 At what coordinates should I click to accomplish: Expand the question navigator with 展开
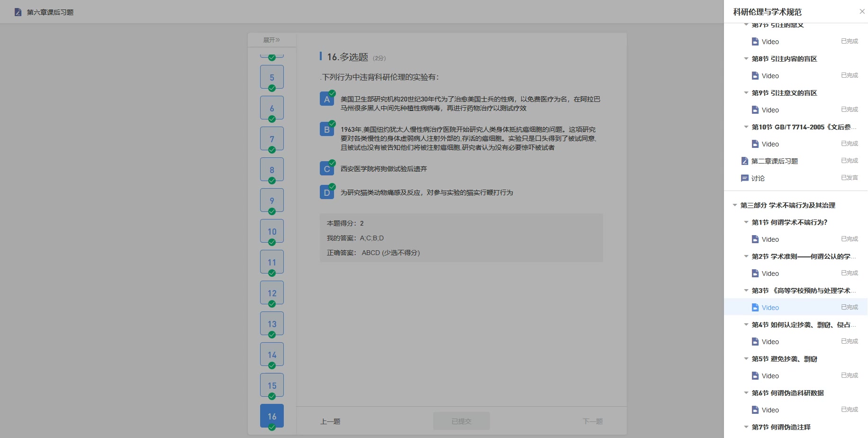271,40
